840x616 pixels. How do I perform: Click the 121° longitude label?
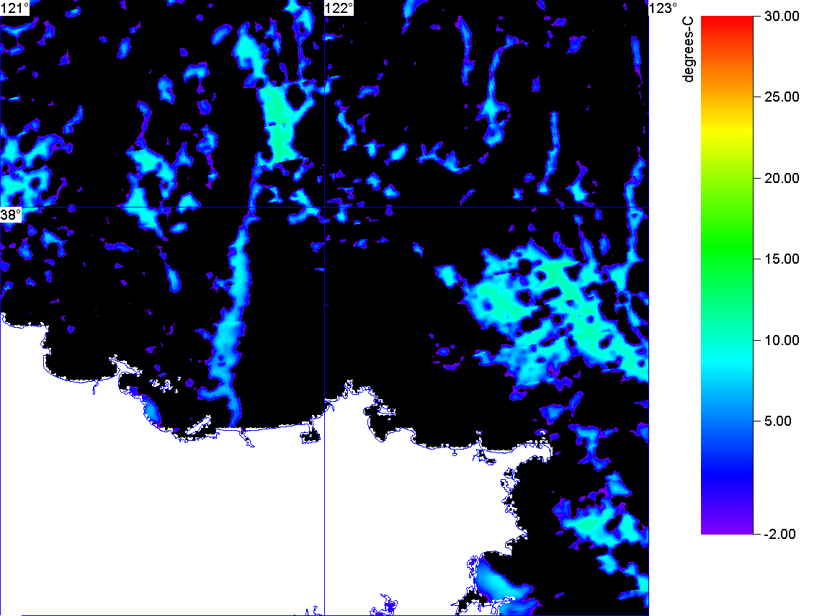[x=14, y=8]
